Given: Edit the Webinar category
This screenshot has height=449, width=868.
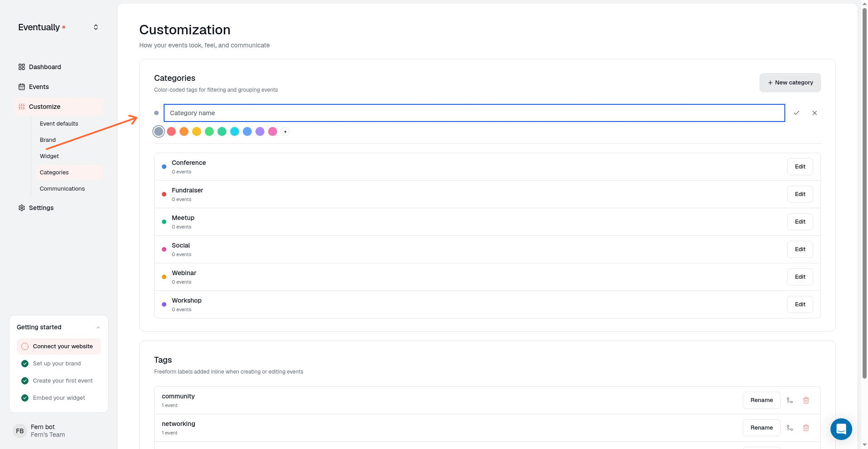Looking at the screenshot, I should coord(800,277).
